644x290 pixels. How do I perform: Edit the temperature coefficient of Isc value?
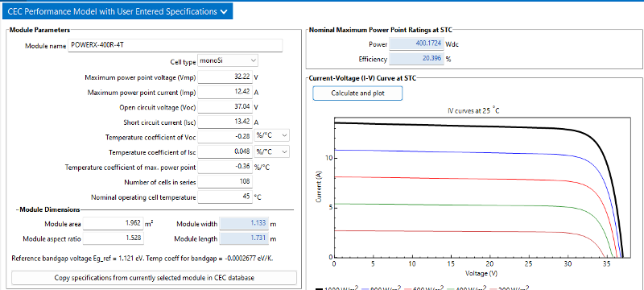pos(225,151)
